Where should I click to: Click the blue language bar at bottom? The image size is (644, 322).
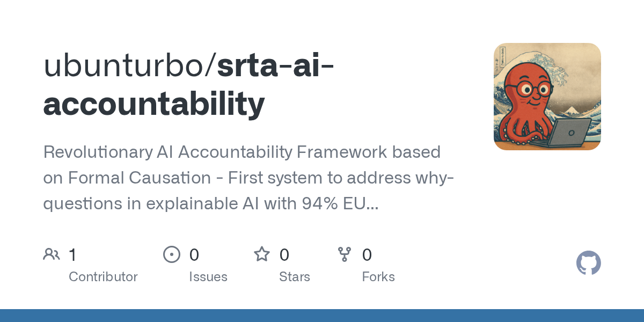(322, 316)
